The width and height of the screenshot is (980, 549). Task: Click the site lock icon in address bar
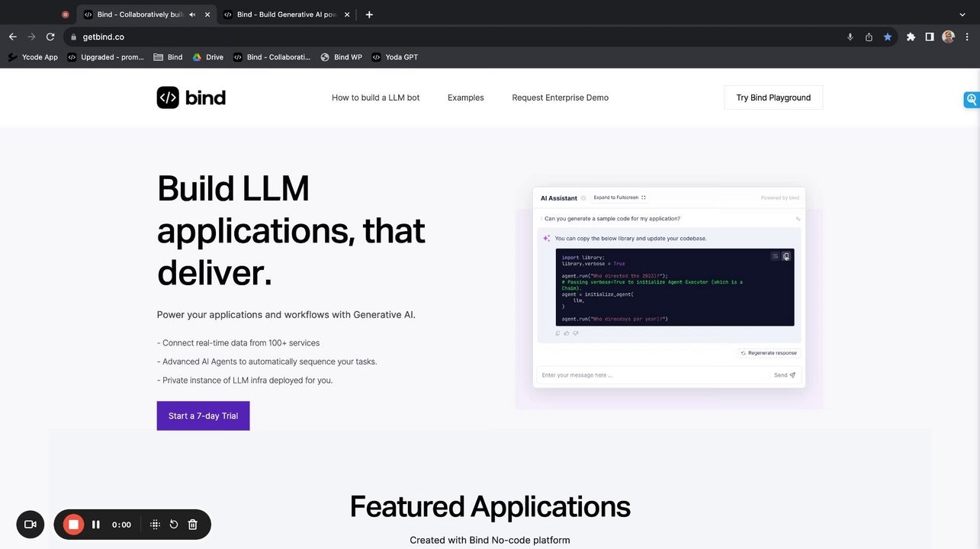point(73,37)
